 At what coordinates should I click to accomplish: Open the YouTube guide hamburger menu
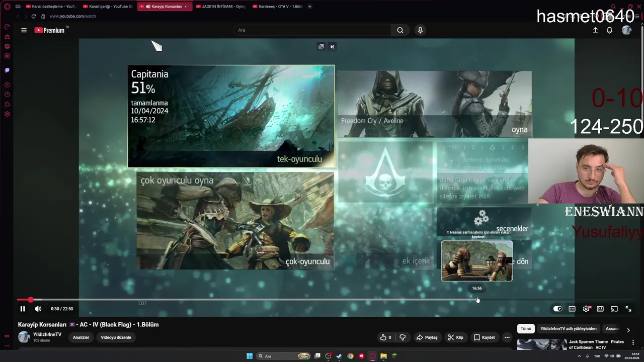tap(24, 30)
